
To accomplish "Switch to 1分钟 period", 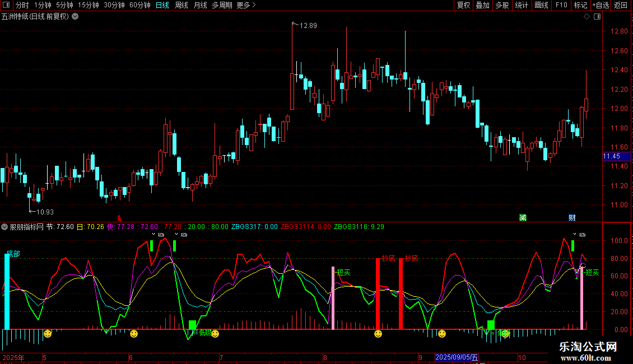I will 43,5.
